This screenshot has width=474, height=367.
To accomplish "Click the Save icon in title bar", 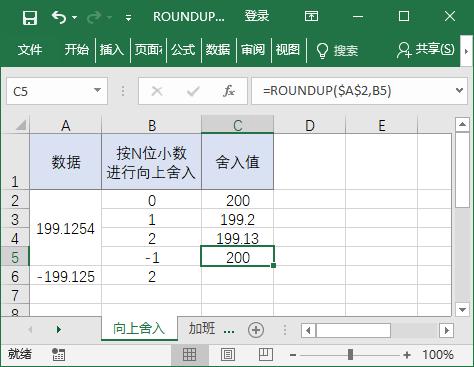I will tap(30, 17).
